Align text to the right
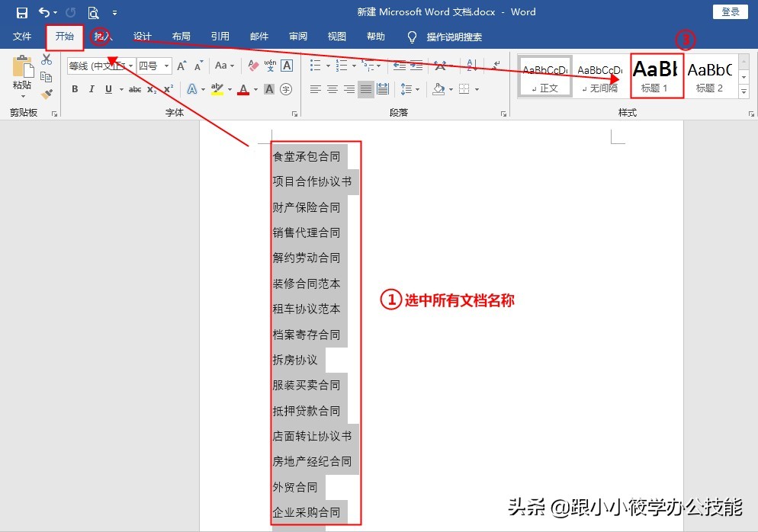Screen dimensions: 758x532 [349, 89]
